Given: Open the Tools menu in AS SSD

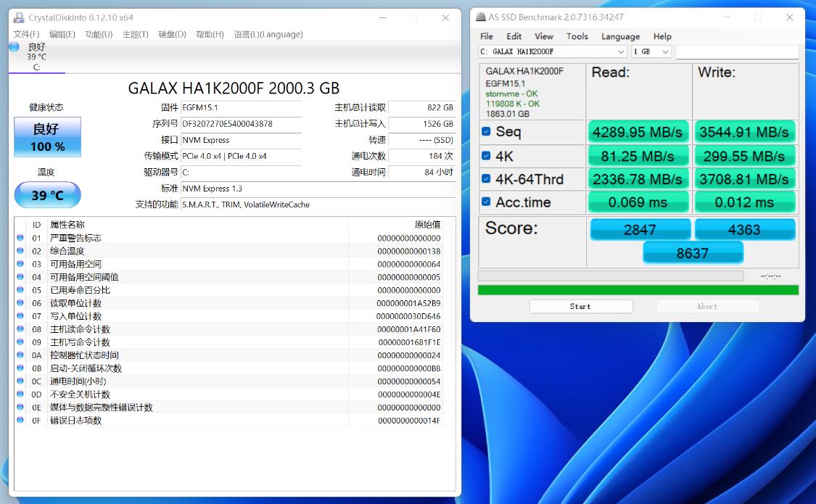Looking at the screenshot, I should pos(577,36).
